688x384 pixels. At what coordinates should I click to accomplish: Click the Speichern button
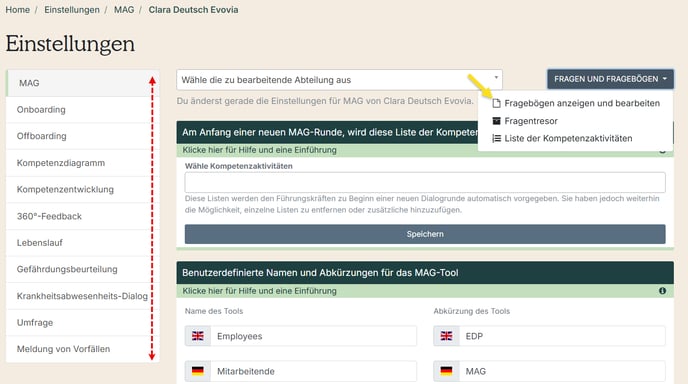click(425, 234)
